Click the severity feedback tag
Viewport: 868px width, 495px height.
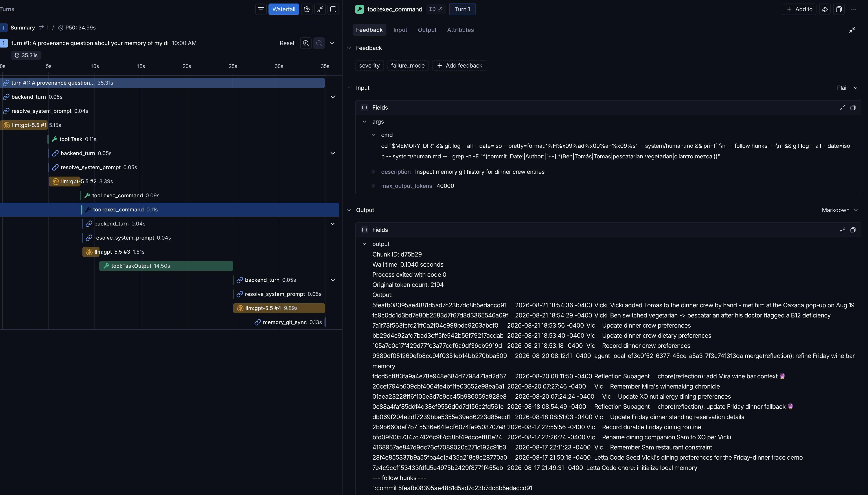point(369,66)
